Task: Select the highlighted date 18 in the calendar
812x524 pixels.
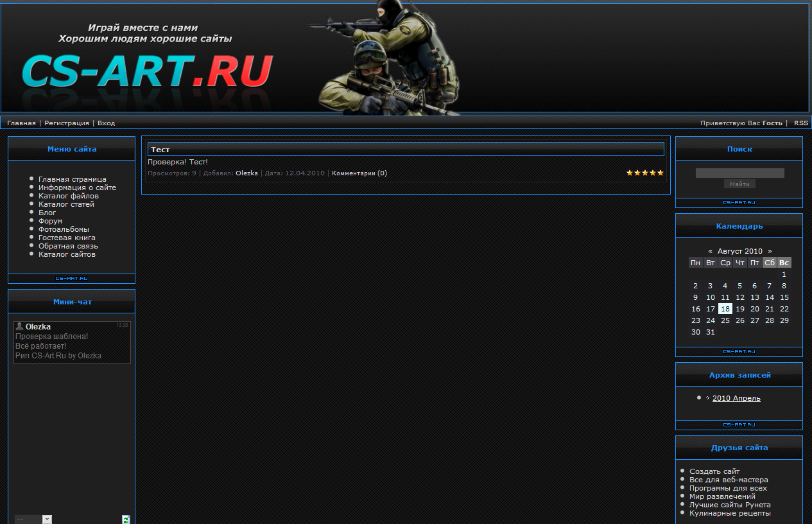Action: (725, 308)
